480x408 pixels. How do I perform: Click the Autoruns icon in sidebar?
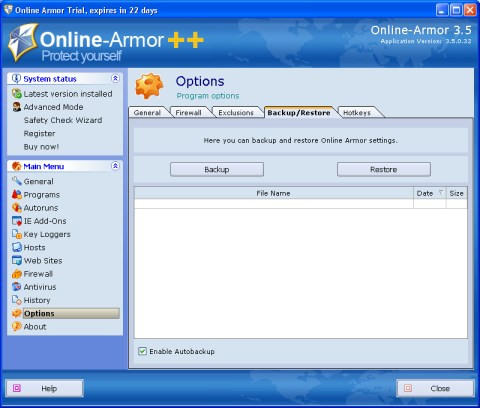pos(17,208)
